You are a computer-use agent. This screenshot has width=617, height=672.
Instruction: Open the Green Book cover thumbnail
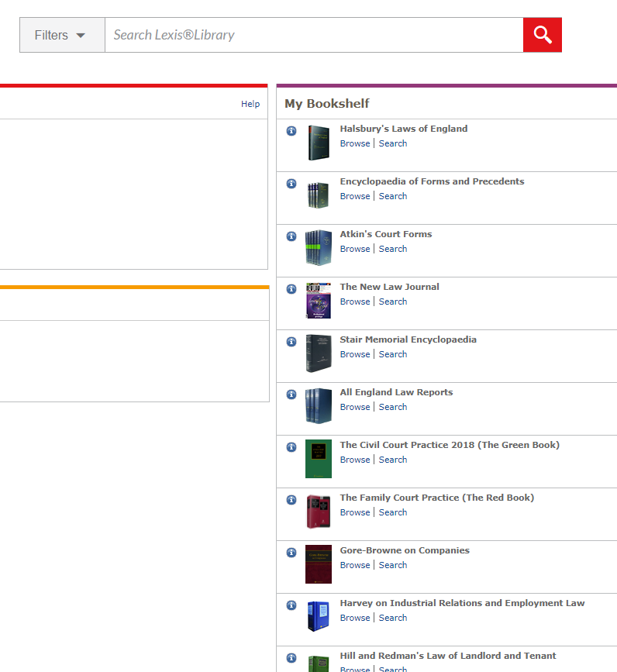pyautogui.click(x=318, y=459)
